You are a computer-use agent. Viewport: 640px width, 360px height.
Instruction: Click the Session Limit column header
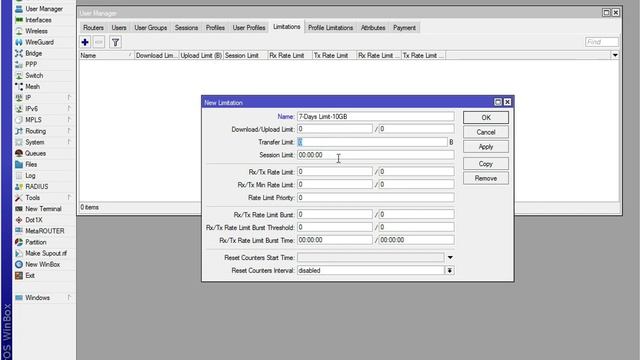245,56
